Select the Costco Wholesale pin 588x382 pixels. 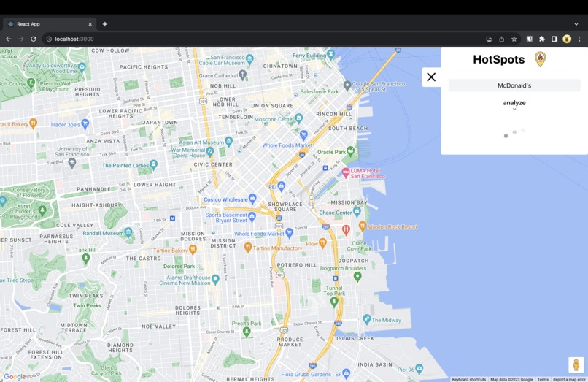click(252, 199)
